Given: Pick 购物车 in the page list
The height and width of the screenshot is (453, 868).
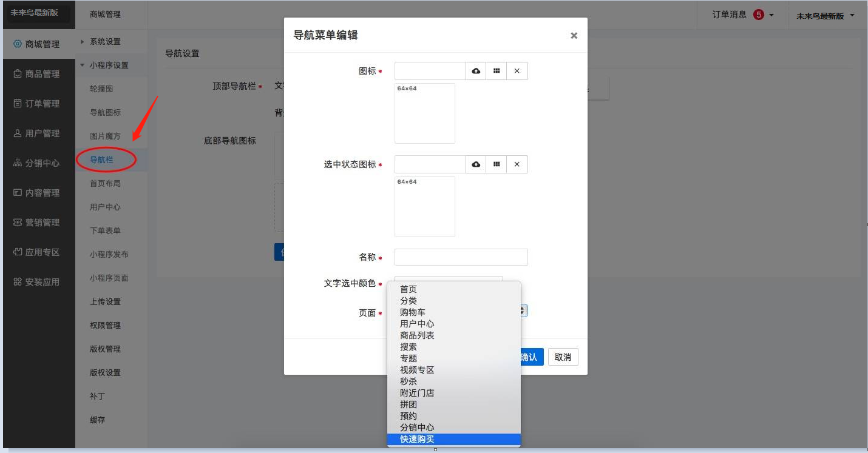Looking at the screenshot, I should (x=454, y=312).
